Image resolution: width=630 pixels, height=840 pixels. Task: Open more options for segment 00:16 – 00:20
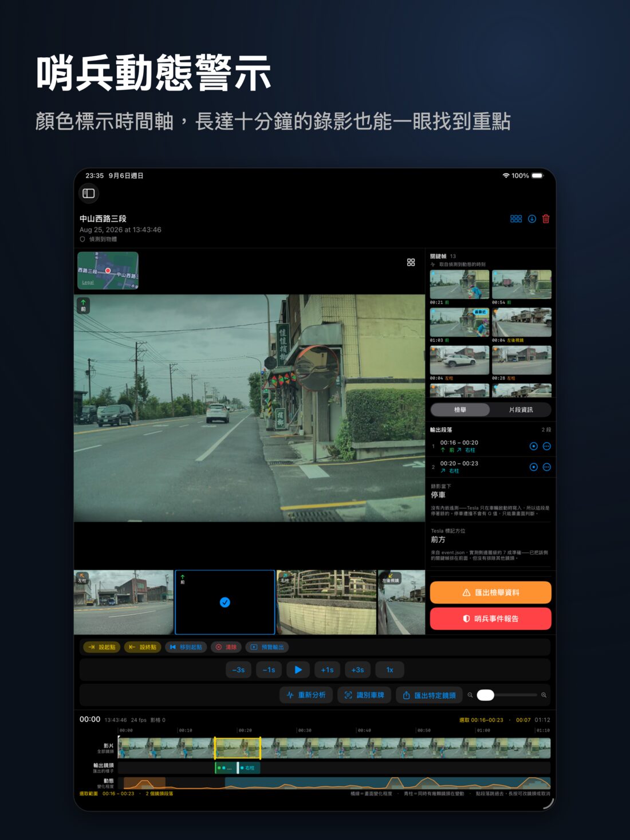(x=547, y=446)
